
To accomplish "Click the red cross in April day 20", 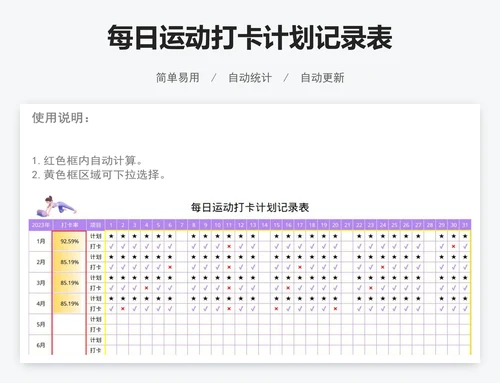I will click(335, 309).
